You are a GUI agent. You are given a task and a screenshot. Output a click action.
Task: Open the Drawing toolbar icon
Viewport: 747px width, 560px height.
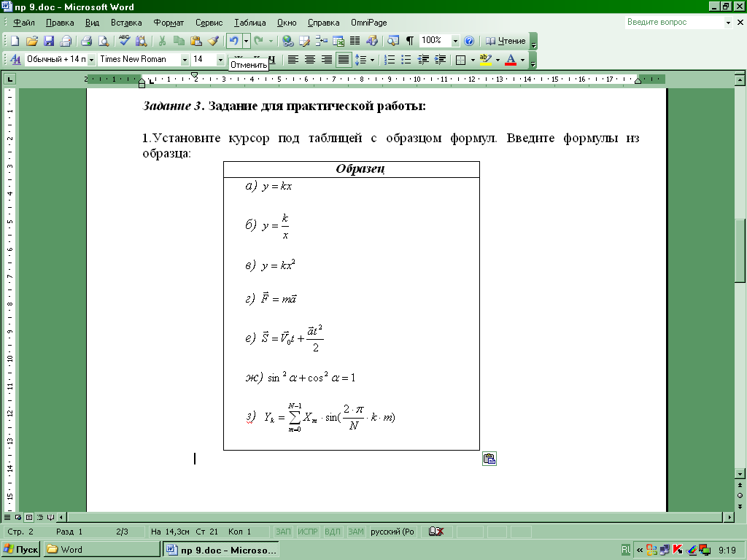pyautogui.click(x=372, y=41)
